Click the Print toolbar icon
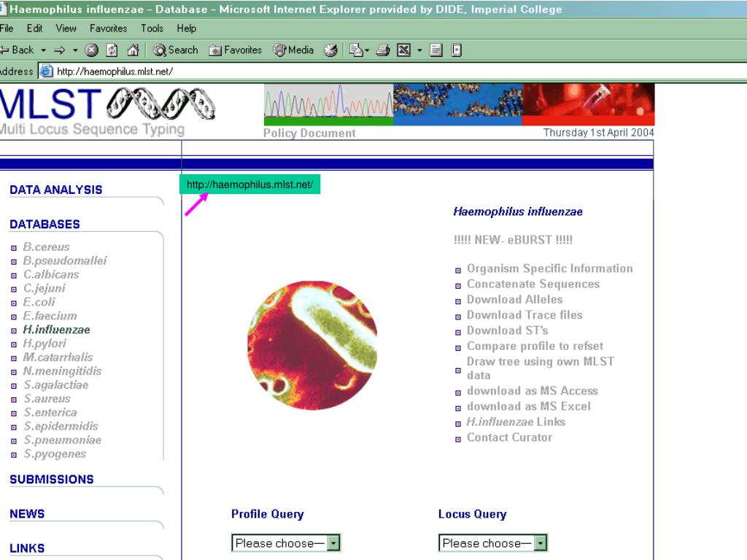The height and width of the screenshot is (560, 747). 383,50
